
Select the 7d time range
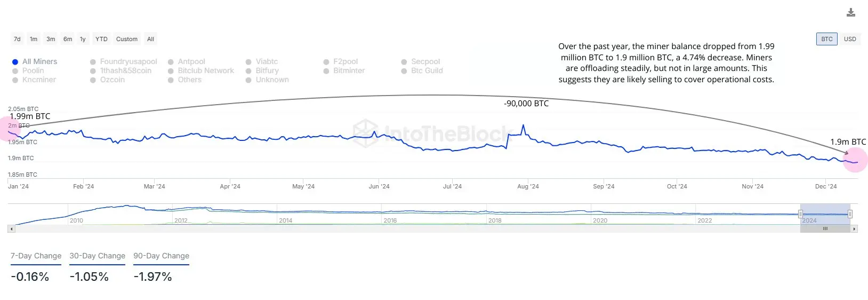17,39
